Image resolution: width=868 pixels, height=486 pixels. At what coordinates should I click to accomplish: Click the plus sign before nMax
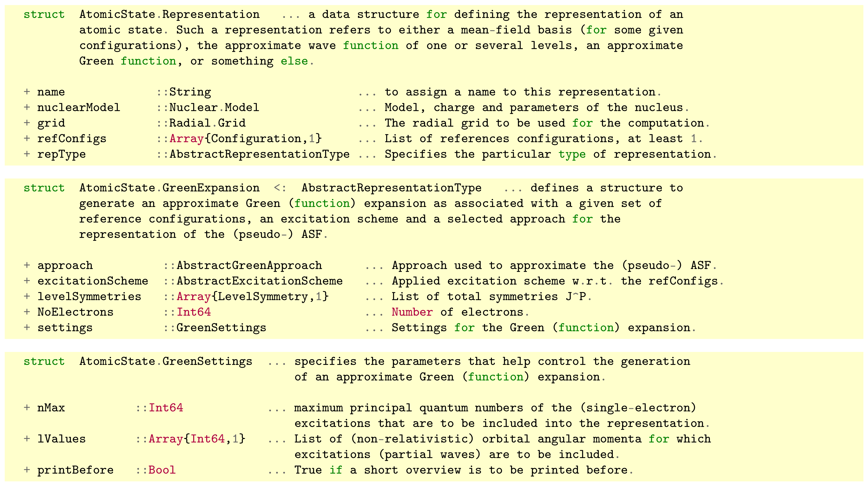tap(27, 407)
